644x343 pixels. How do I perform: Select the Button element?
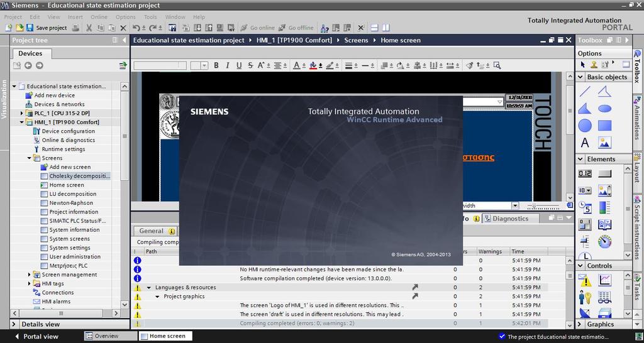(604, 173)
